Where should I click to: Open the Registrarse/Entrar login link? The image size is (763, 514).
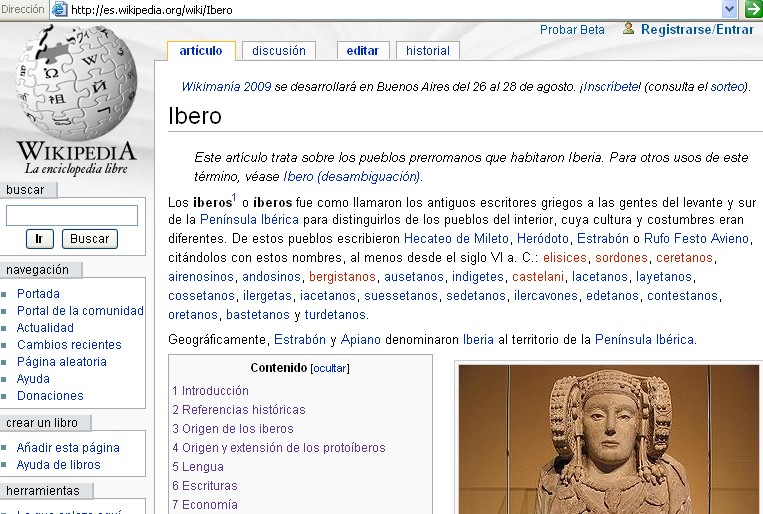pos(697,30)
